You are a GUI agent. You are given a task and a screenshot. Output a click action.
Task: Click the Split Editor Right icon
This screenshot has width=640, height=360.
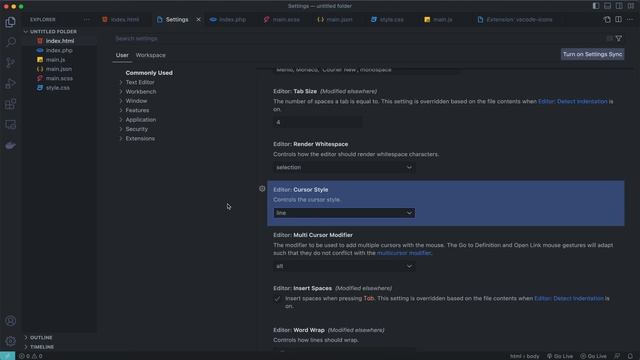click(x=618, y=20)
